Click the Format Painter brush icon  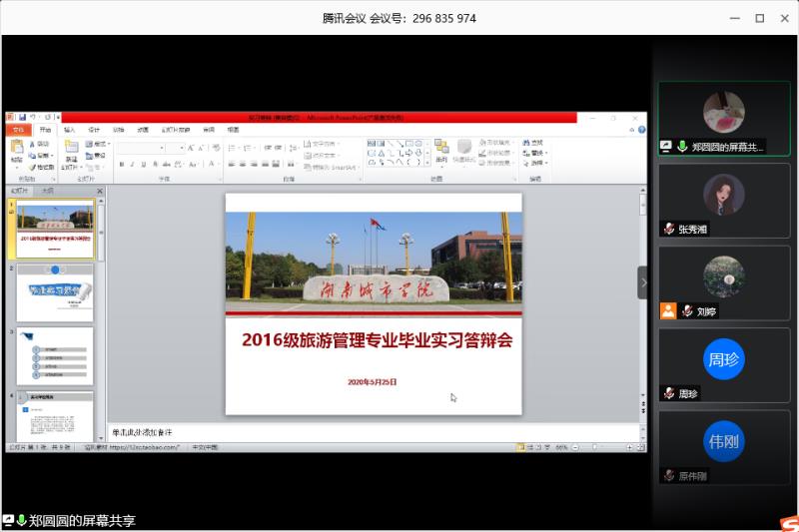(34, 167)
